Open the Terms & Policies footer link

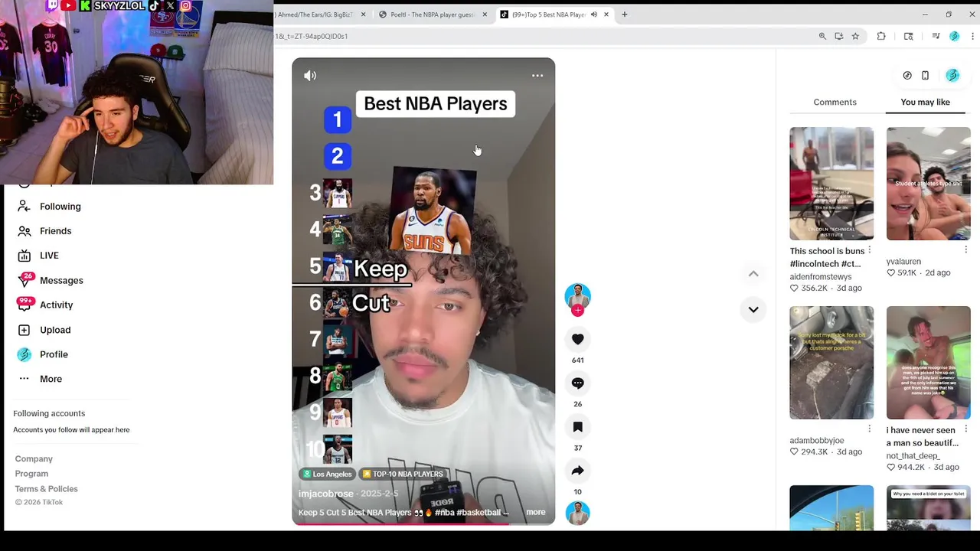pyautogui.click(x=46, y=489)
